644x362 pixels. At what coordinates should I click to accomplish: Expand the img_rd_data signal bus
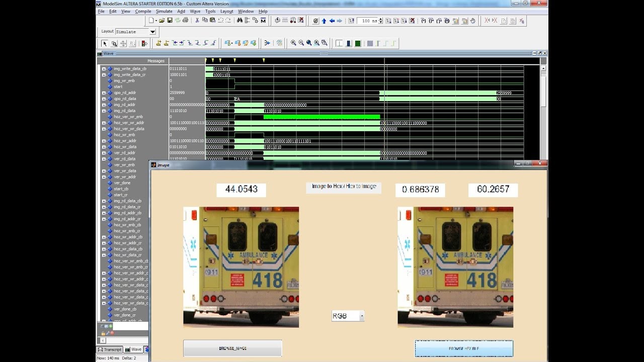pyautogui.click(x=104, y=111)
